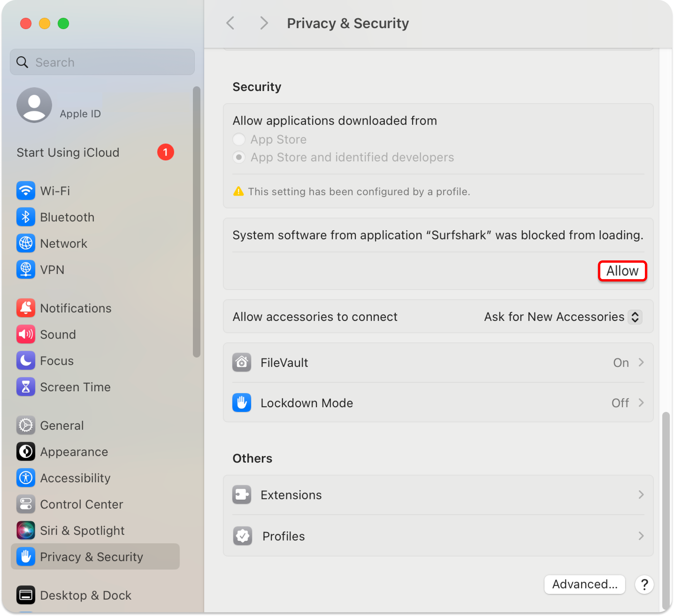674x616 pixels.
Task: Open Screen Time hourglass icon
Action: point(26,387)
